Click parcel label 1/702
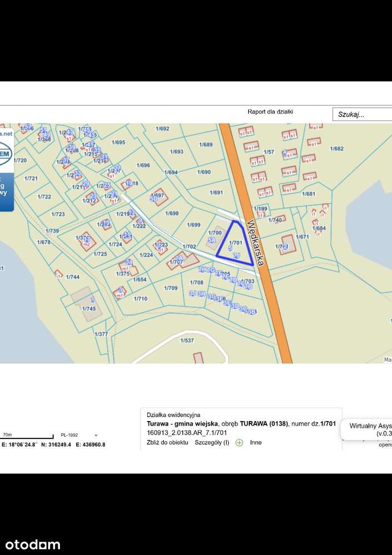Screen dimensions: 392x555 pos(189,247)
